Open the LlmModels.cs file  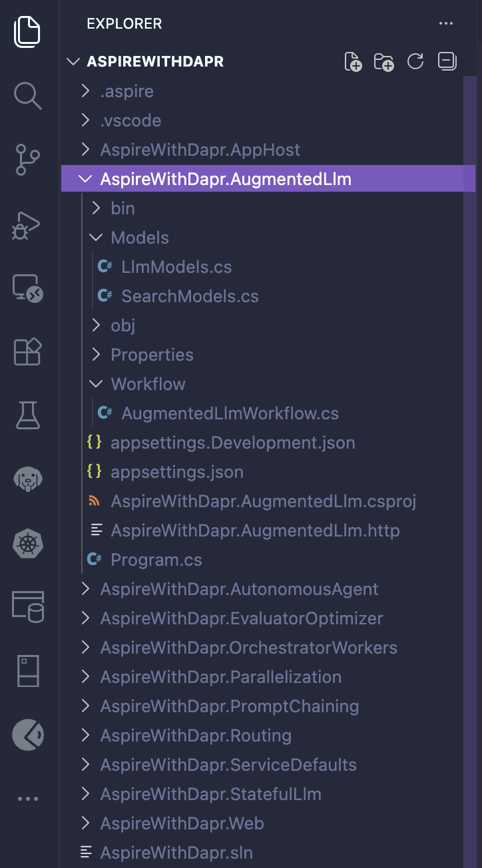pos(176,267)
